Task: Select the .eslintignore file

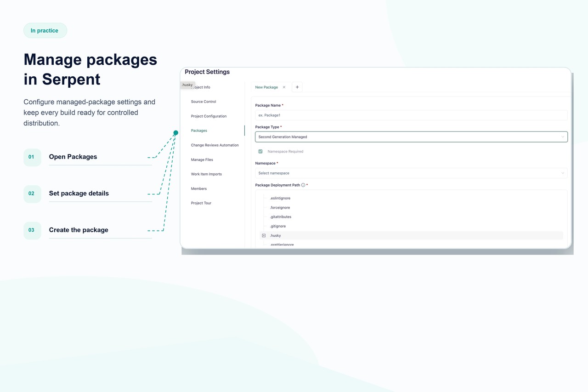Action: click(280, 198)
